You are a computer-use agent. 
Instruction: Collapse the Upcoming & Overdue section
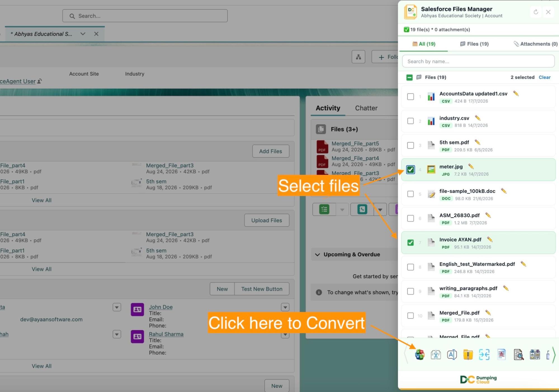pos(317,255)
